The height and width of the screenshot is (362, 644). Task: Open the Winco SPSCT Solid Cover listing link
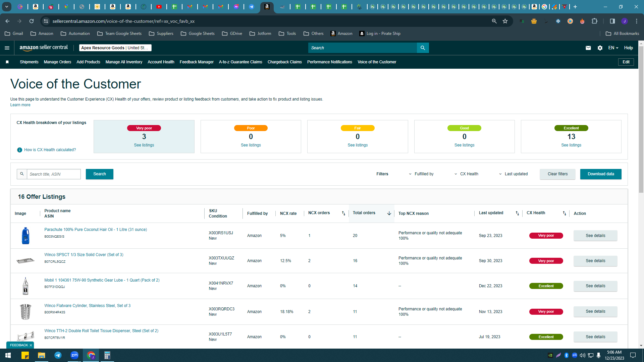pos(84,255)
